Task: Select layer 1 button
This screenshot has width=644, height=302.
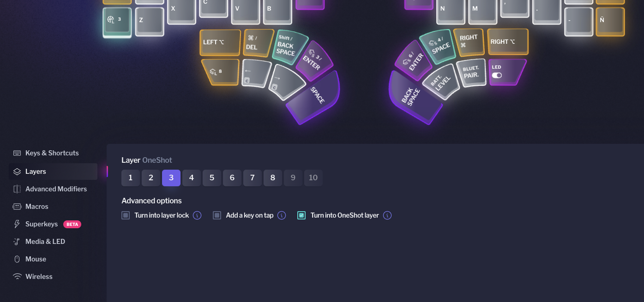Action: click(131, 178)
